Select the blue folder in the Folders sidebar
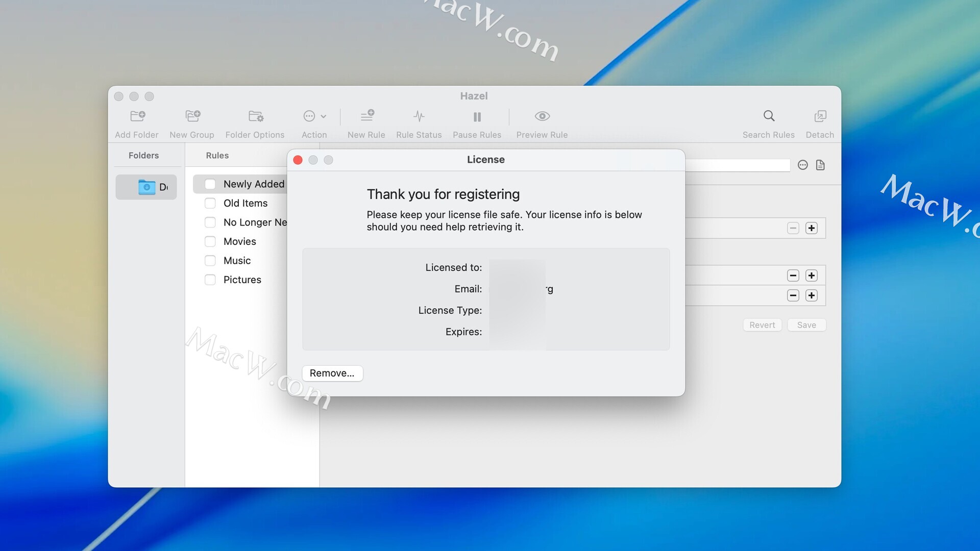The width and height of the screenshot is (980, 551). pyautogui.click(x=146, y=187)
